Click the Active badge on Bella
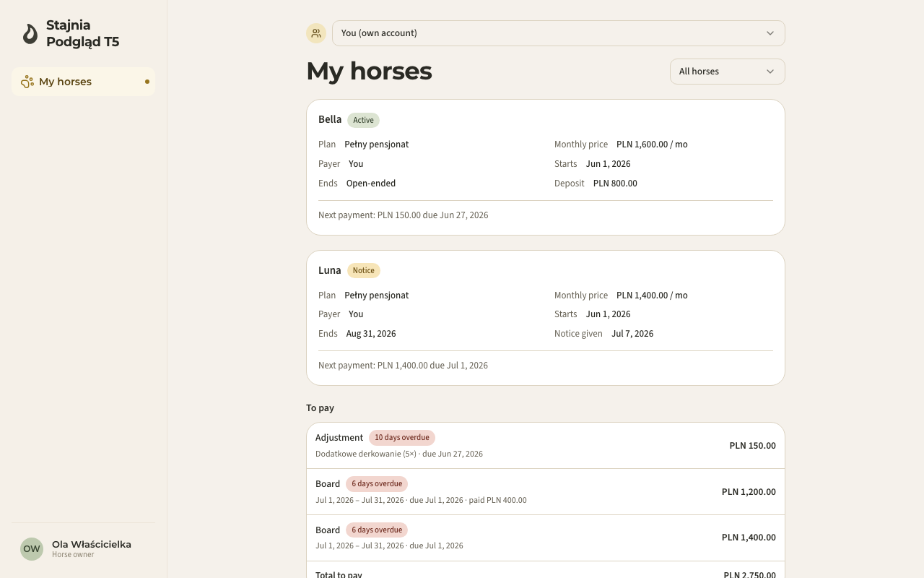 pyautogui.click(x=363, y=120)
